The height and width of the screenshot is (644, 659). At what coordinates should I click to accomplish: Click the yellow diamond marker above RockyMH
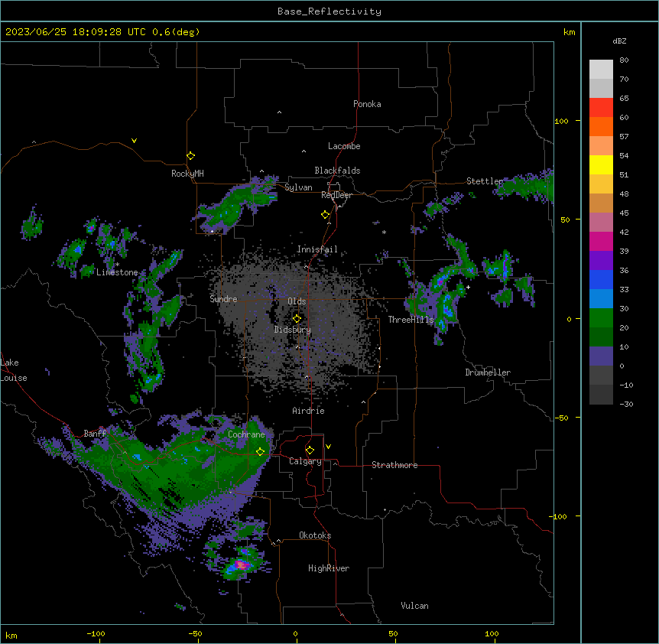[x=190, y=156]
